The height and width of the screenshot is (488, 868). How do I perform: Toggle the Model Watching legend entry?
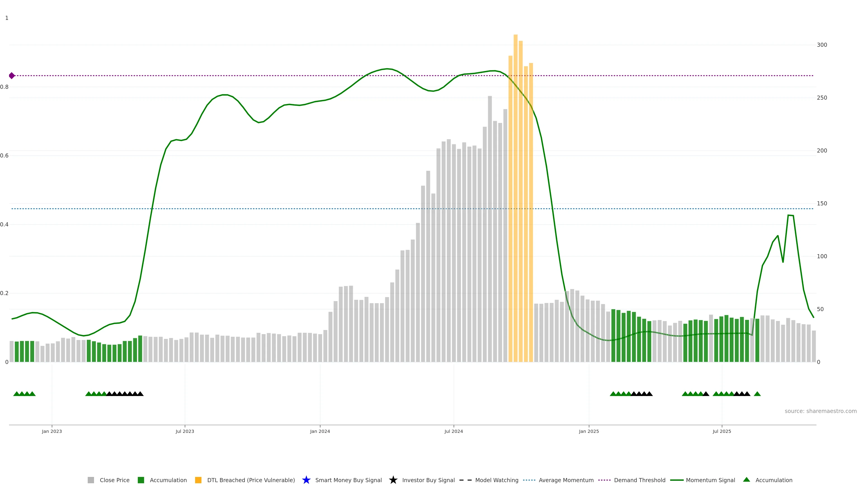tap(497, 480)
